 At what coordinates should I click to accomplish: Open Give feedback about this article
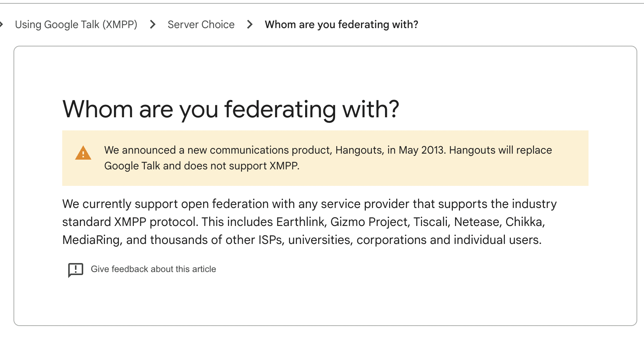click(x=153, y=269)
